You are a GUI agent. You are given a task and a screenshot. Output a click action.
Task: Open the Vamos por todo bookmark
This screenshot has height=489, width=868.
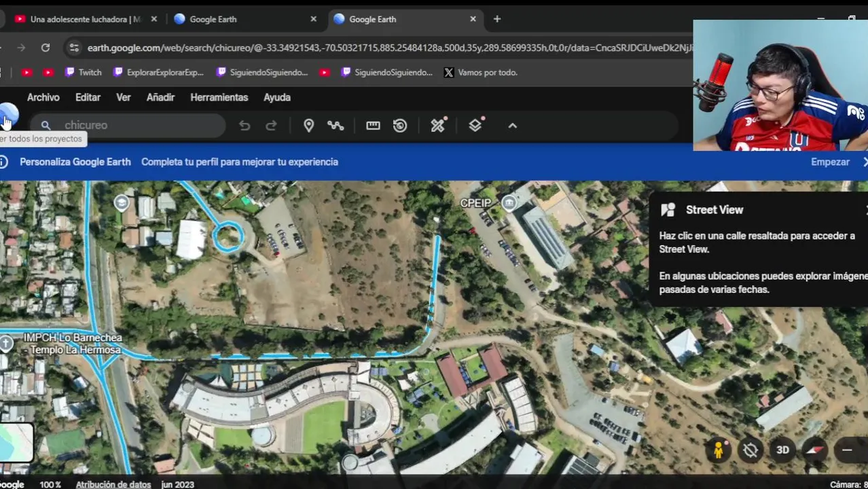[481, 72]
